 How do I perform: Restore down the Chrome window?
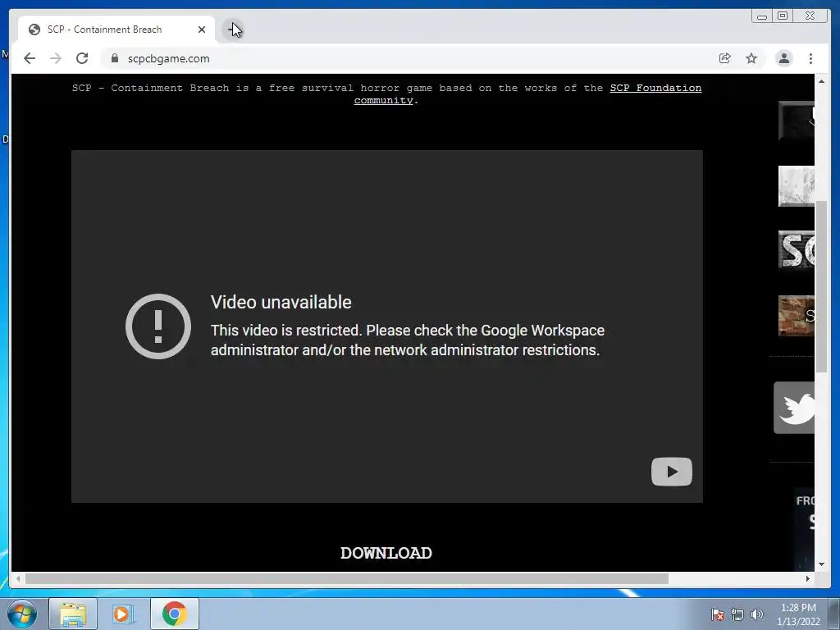(x=783, y=16)
